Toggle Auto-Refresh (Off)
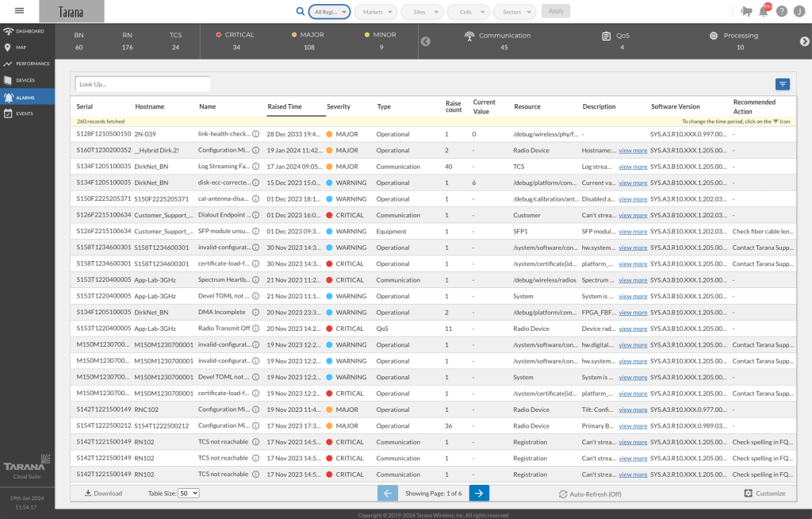This screenshot has width=812, height=519. [590, 494]
